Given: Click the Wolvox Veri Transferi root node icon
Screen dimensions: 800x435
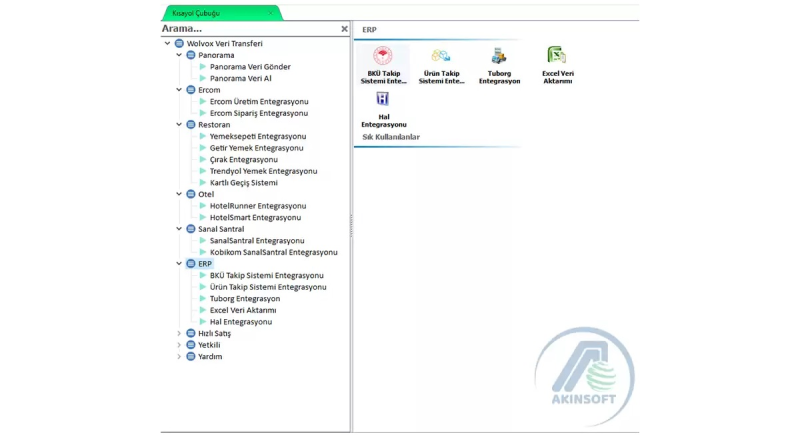Looking at the screenshot, I should tap(179, 43).
